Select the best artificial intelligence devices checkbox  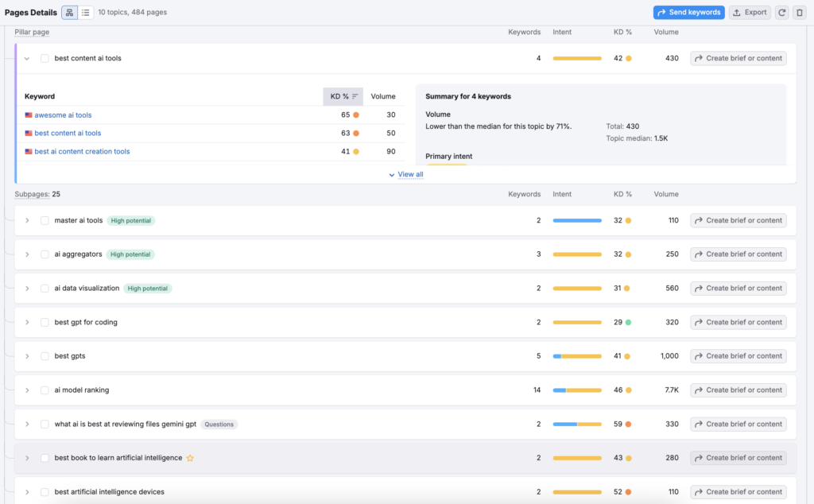45,492
